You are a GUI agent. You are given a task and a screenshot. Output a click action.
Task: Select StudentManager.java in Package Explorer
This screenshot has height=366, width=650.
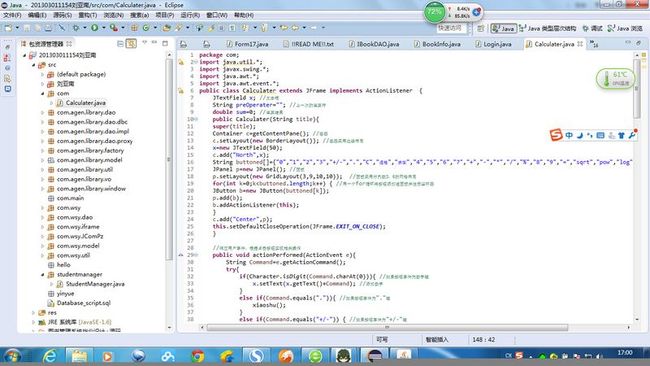click(95, 284)
